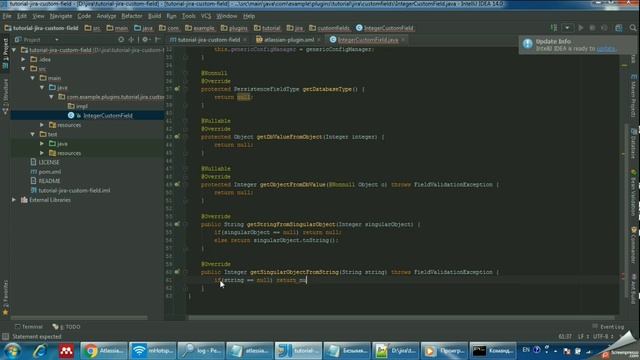Toggle the Database side panel
This screenshot has height=360, width=640.
pyautogui.click(x=633, y=143)
